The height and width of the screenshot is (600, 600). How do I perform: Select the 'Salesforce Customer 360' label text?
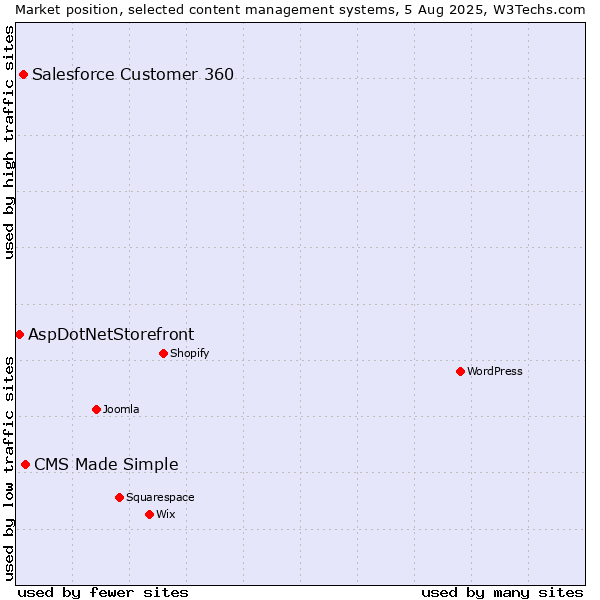coord(133,74)
